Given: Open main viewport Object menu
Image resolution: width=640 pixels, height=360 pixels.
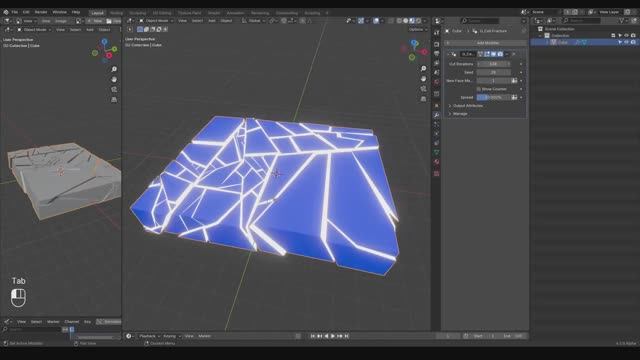Looking at the screenshot, I should (226, 20).
